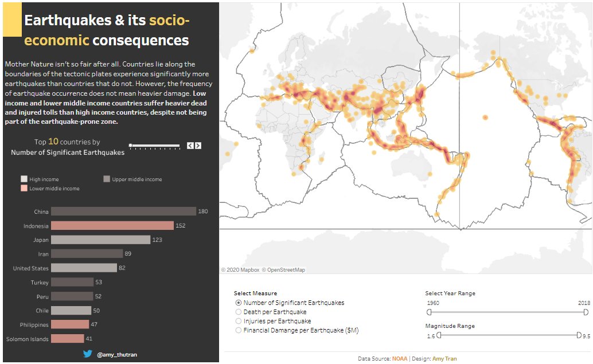Click the Philippines country label
The height and width of the screenshot is (364, 593).
click(x=34, y=324)
